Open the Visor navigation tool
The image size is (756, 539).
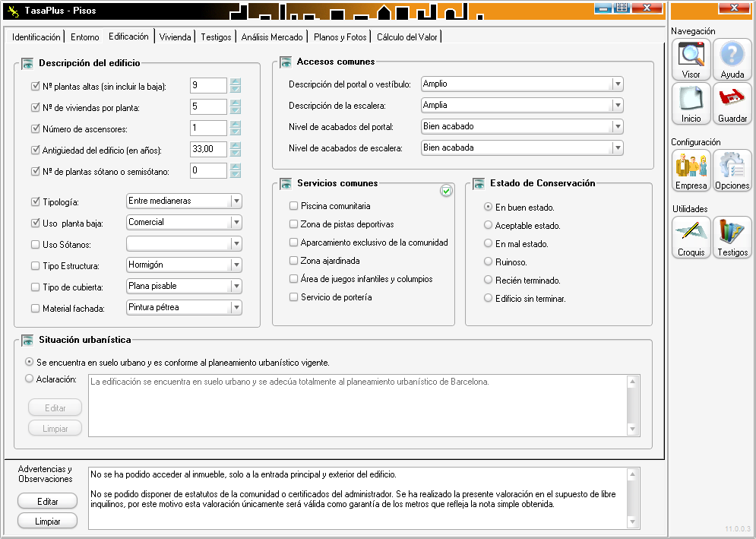point(691,60)
